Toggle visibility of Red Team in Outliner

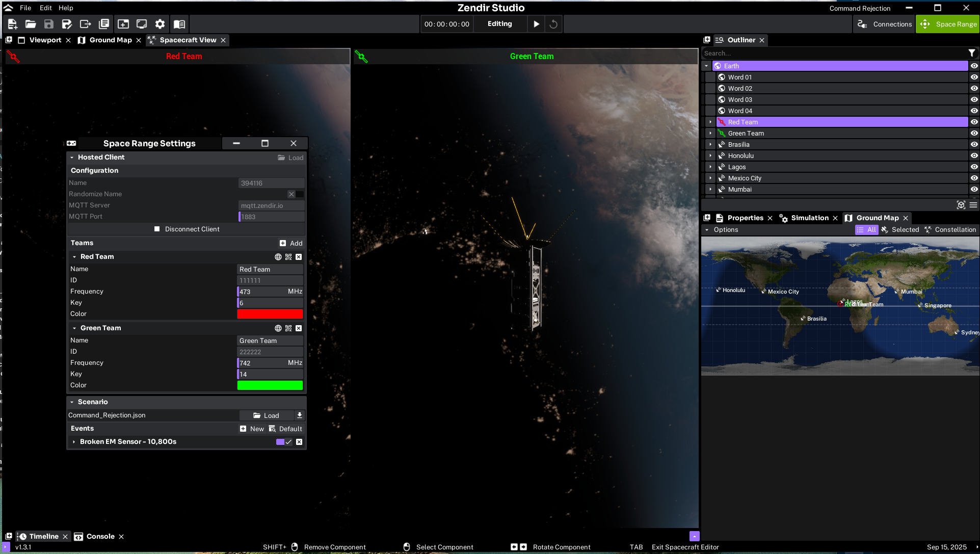(974, 122)
